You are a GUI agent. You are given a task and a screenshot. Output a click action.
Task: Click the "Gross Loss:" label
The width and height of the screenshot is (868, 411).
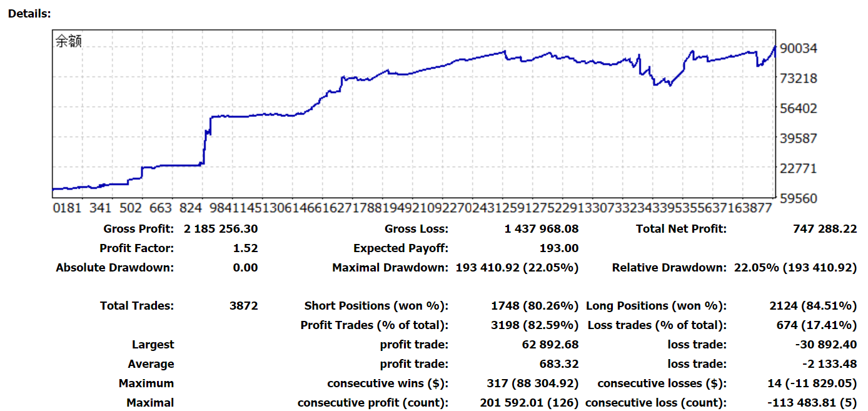(416, 229)
